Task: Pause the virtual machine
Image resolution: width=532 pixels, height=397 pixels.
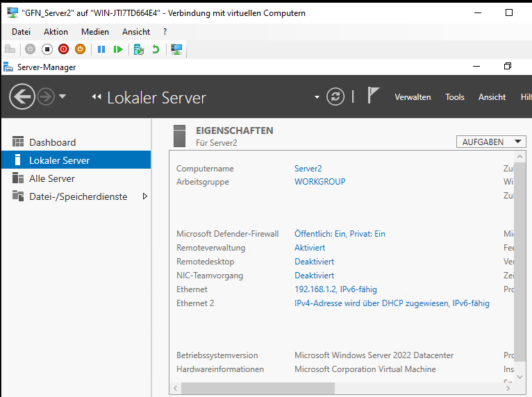Action: coord(101,49)
